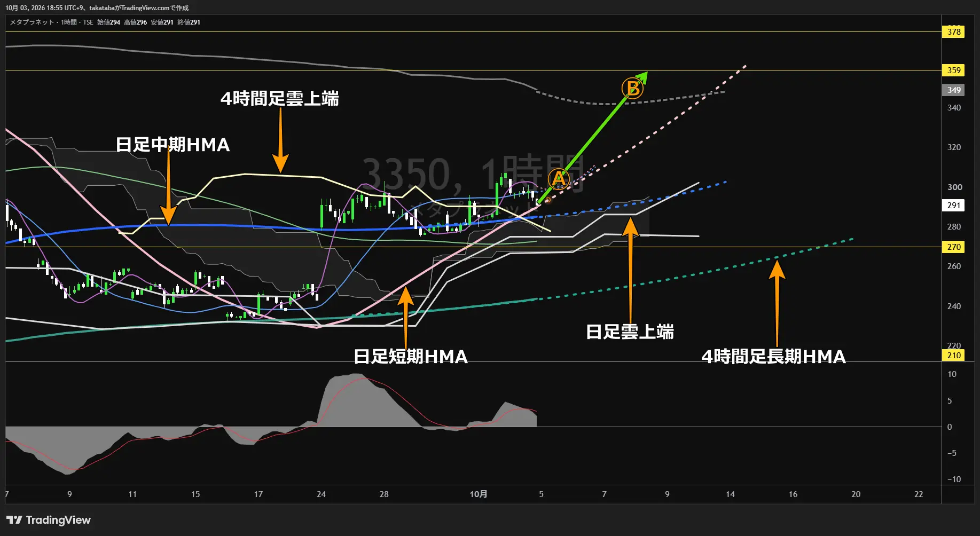Click the −5 value on the indicator scale

click(952, 453)
